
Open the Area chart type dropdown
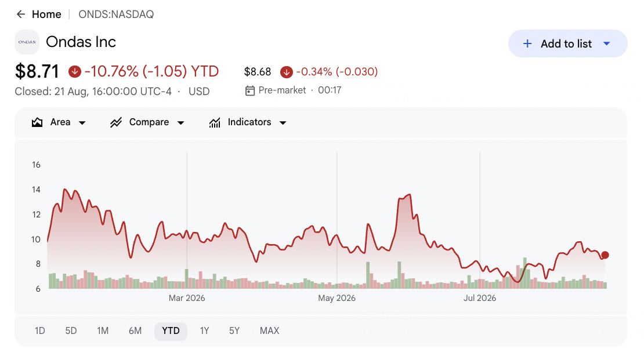tap(59, 122)
